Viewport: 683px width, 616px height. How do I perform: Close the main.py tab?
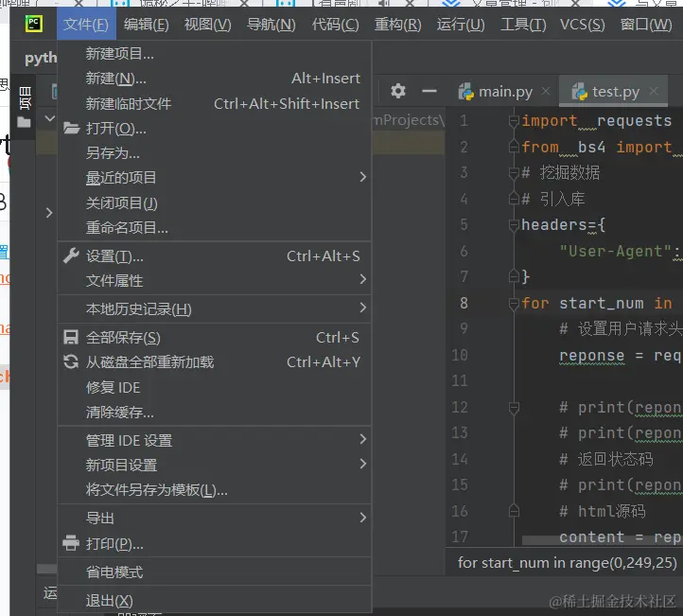545,91
